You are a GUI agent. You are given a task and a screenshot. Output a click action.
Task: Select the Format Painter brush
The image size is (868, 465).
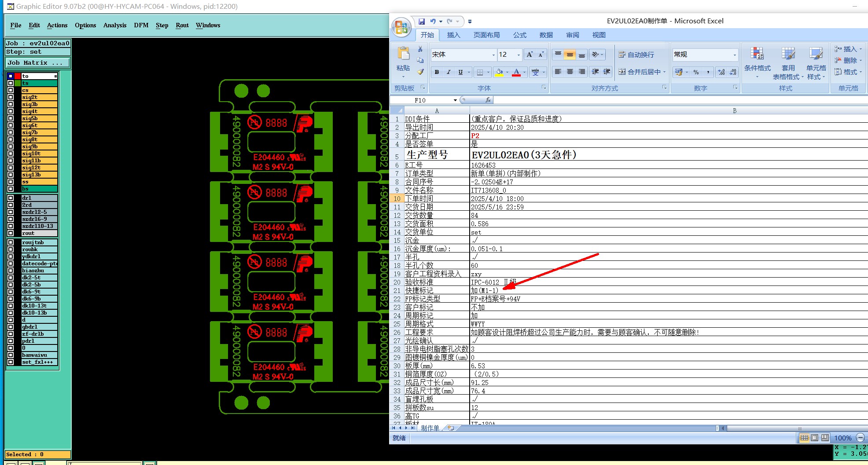click(x=420, y=71)
